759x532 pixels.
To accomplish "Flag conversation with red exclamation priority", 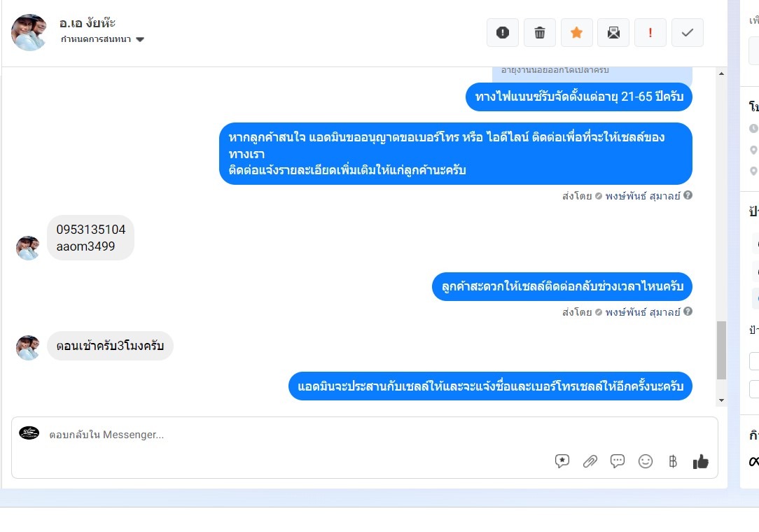I will click(x=650, y=32).
